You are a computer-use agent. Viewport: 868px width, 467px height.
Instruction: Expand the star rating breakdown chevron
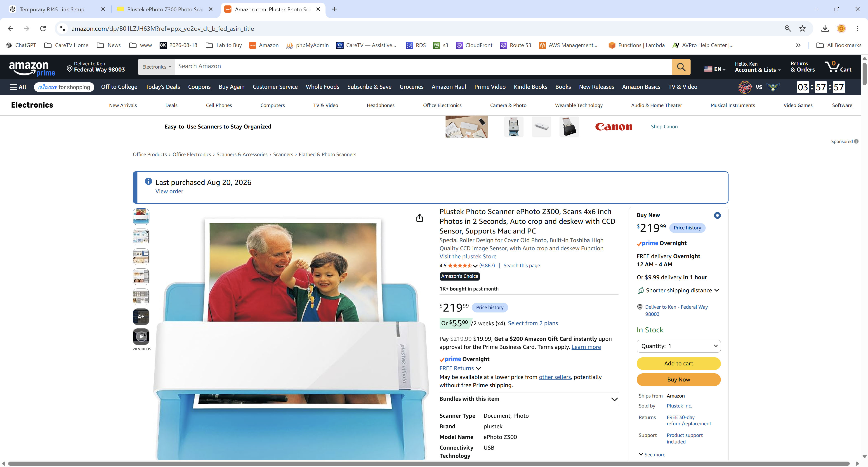pos(475,266)
